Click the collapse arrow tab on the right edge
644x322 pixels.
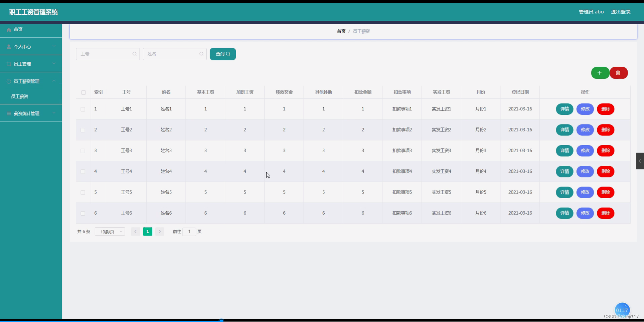coord(640,161)
